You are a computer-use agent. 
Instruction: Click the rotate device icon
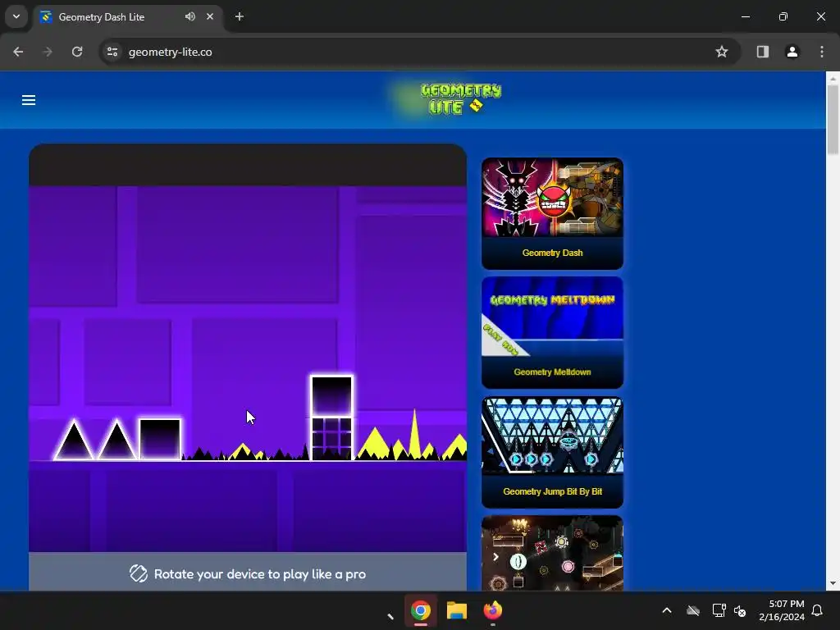(138, 573)
